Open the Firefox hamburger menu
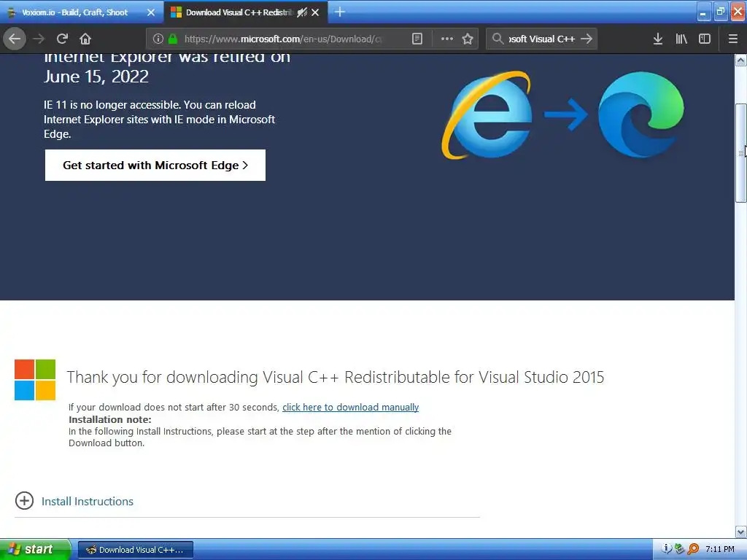The width and height of the screenshot is (747, 560). pos(733,39)
